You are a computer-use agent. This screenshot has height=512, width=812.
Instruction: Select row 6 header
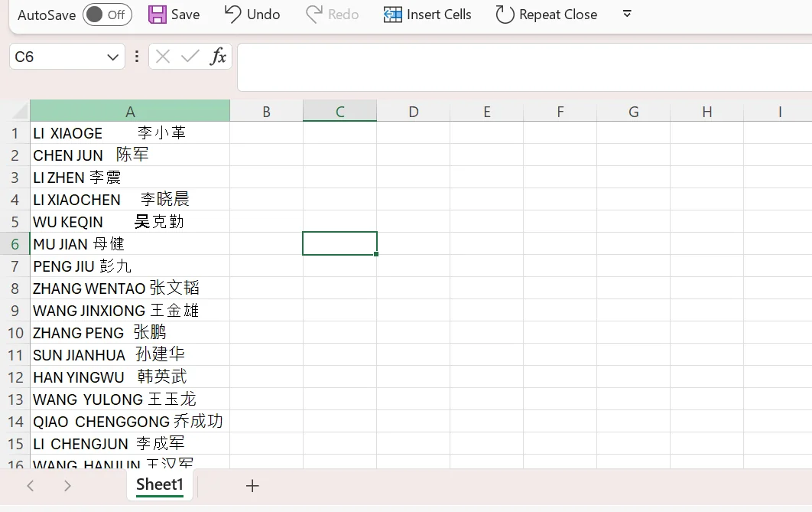[x=15, y=244]
